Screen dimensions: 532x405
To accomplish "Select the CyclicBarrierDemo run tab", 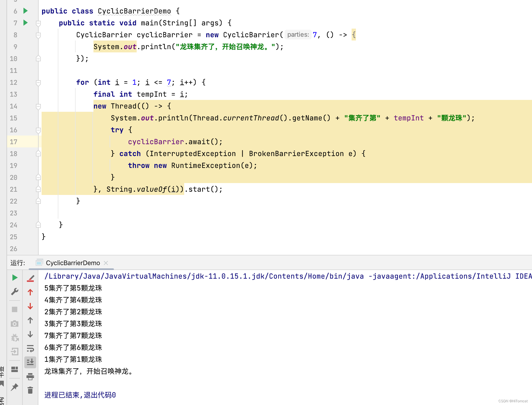I will point(72,263).
